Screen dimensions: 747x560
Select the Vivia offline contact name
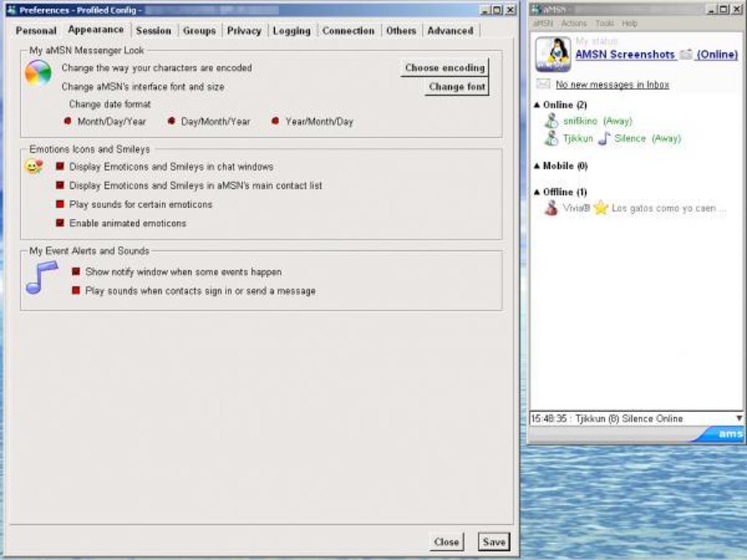[x=576, y=208]
